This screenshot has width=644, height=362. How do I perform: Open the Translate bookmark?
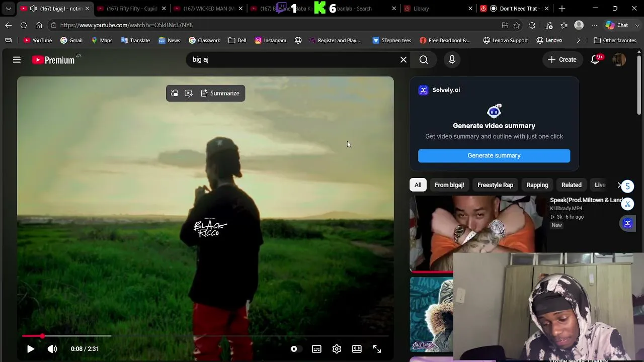coord(135,40)
